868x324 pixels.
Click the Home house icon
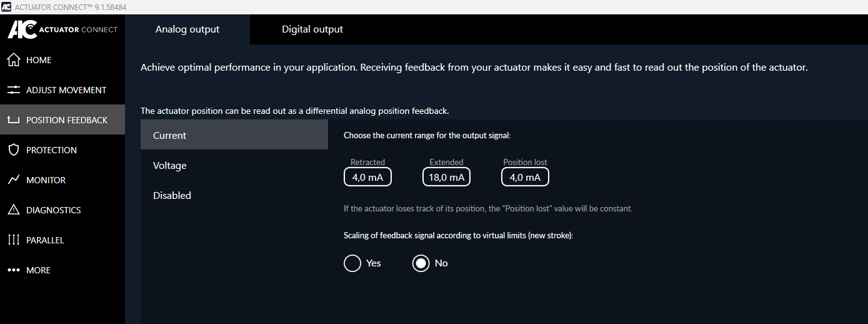coord(14,60)
